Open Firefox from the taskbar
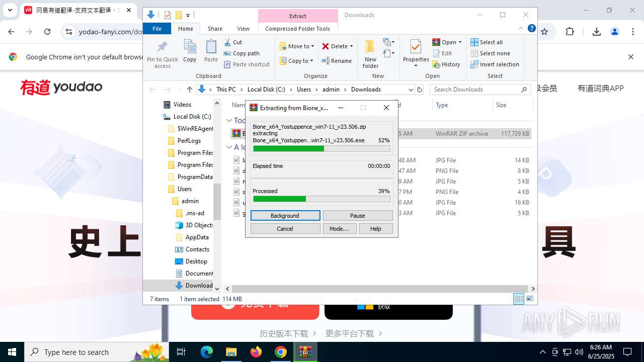Viewport: 644px width, 362px height. point(256,352)
